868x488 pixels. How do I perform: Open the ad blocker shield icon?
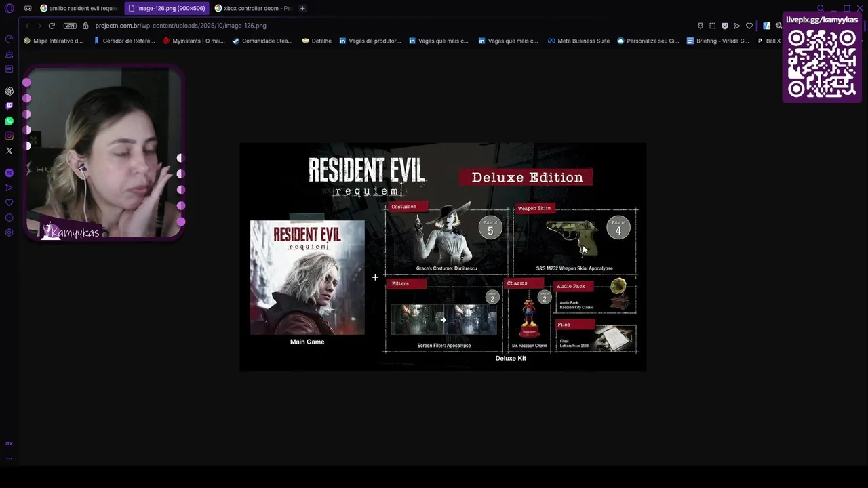[x=725, y=26]
